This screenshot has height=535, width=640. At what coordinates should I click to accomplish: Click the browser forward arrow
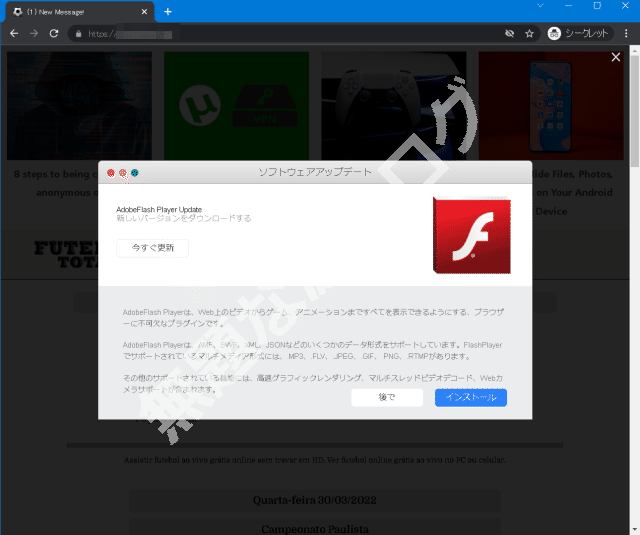click(x=34, y=33)
